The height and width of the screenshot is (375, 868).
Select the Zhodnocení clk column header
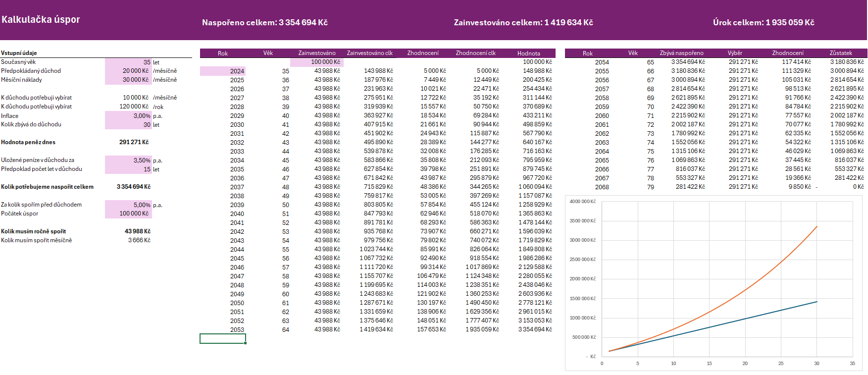click(476, 53)
